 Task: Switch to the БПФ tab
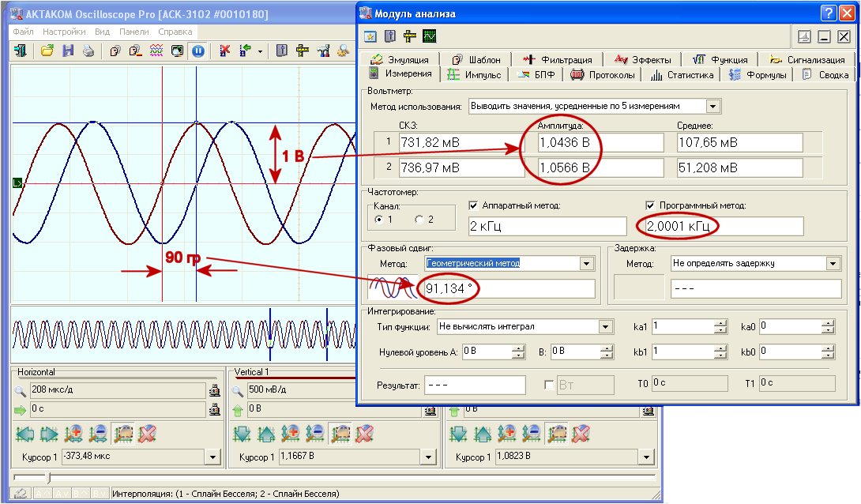(x=536, y=75)
